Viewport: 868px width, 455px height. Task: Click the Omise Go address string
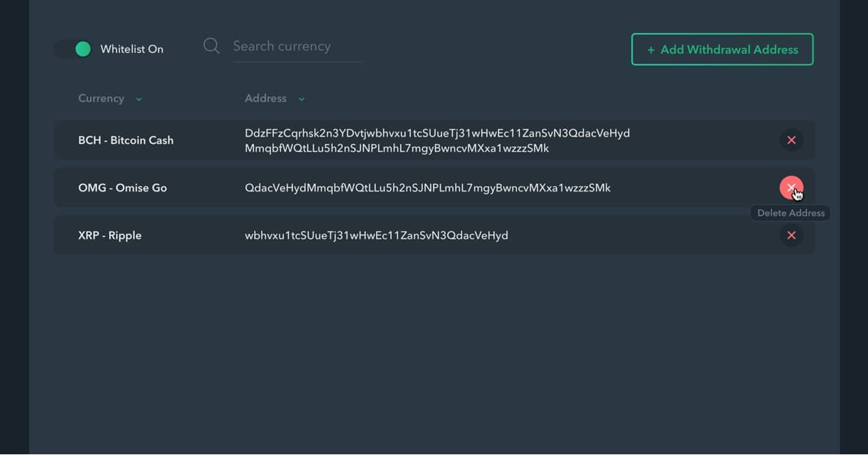[427, 187]
